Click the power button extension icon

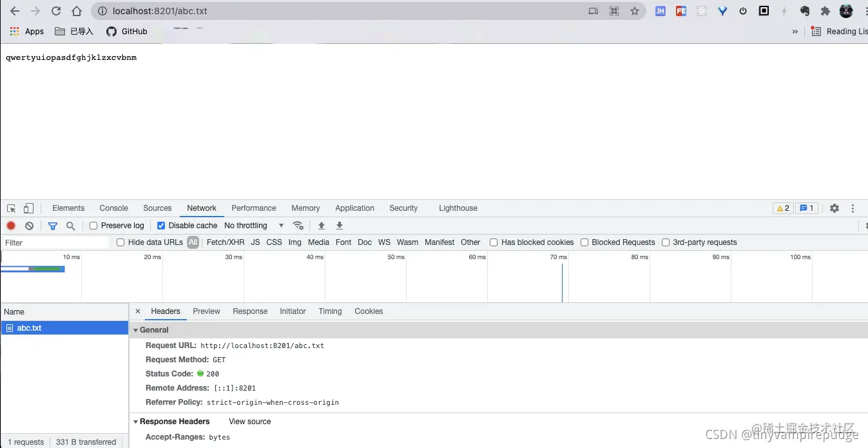pos(743,11)
